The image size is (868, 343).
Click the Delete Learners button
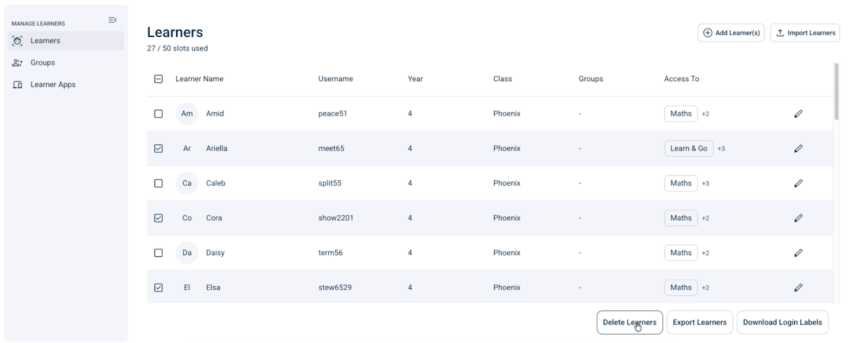(629, 322)
